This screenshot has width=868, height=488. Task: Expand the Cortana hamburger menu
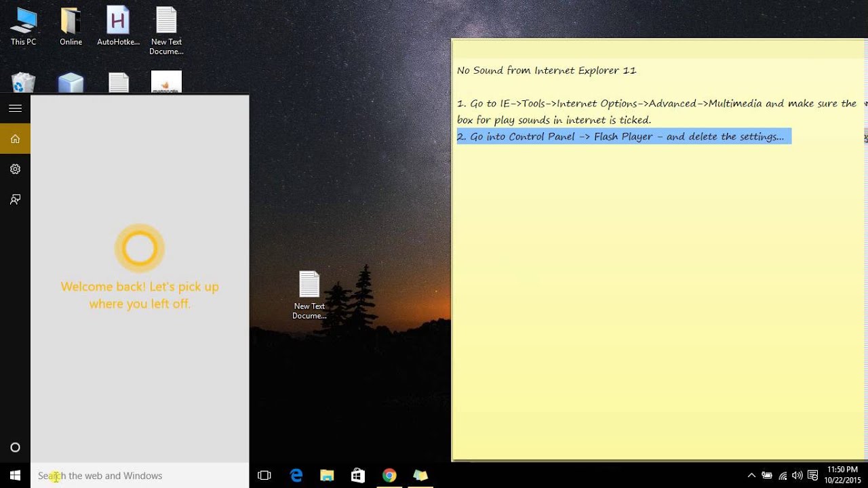click(15, 108)
